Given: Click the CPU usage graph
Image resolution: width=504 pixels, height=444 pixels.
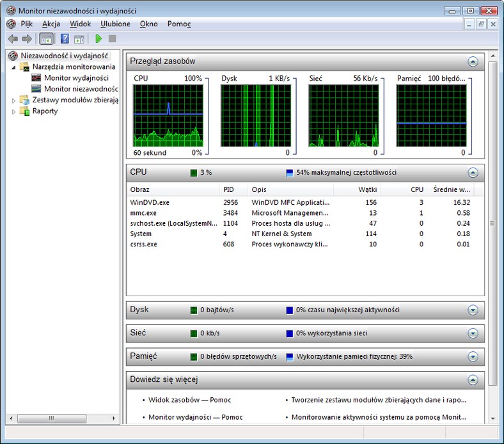Looking at the screenshot, I should [168, 115].
